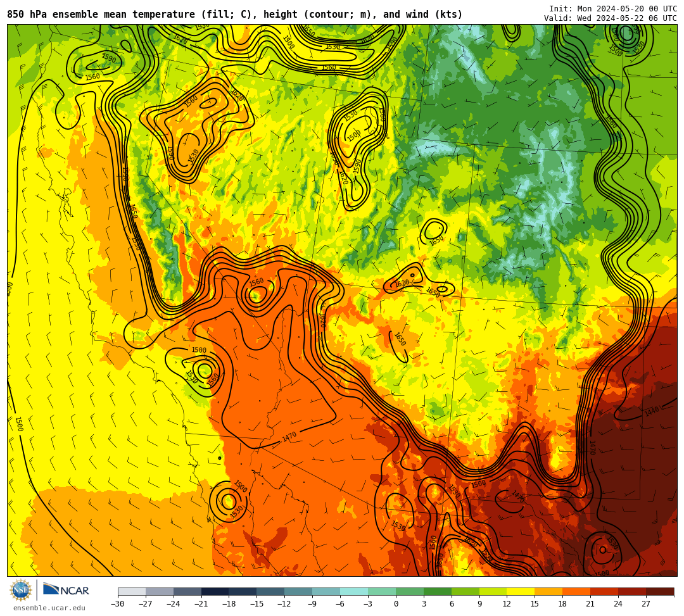Click the colorbar tick label −15

[257, 604]
